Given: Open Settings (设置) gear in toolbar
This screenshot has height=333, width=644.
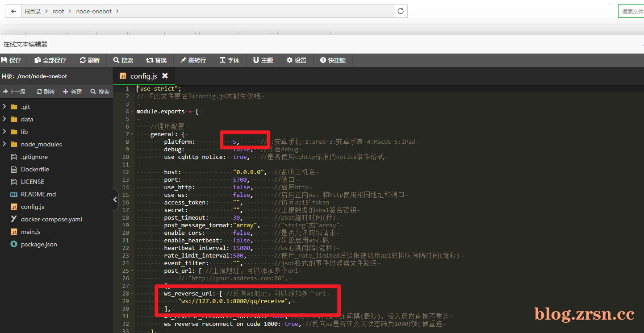Looking at the screenshot, I should click(297, 60).
